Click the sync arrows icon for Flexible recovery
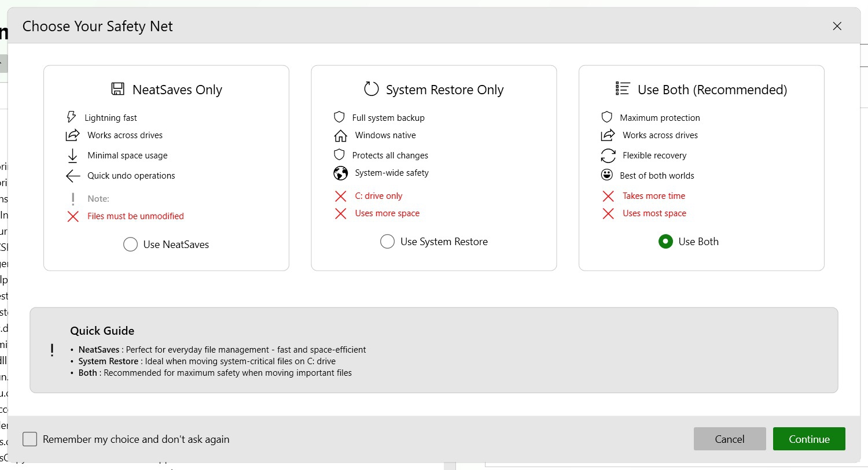 point(608,156)
